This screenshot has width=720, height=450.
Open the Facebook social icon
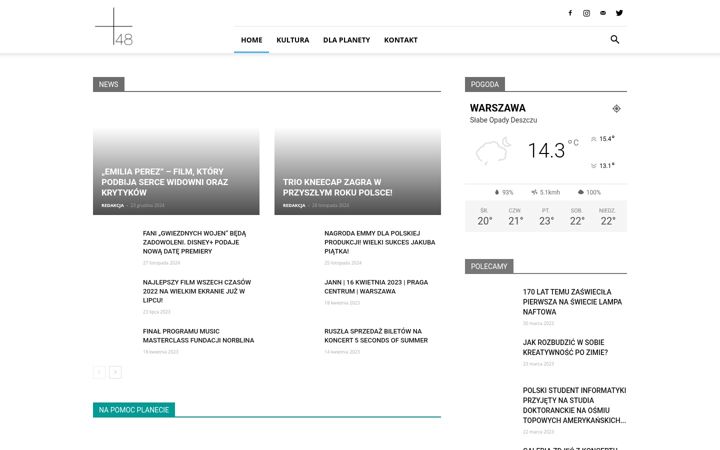[x=570, y=13]
